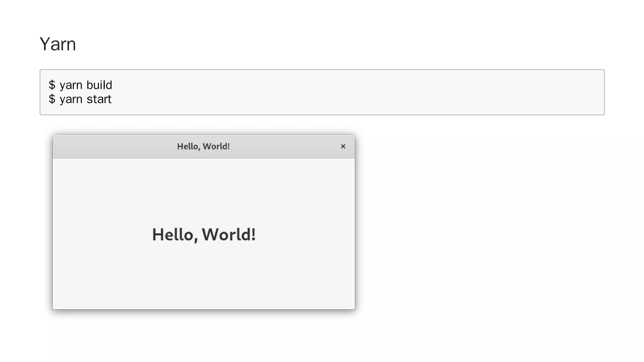This screenshot has width=644, height=362.
Task: Click the dollar sign before yarn start
Action: 52,99
